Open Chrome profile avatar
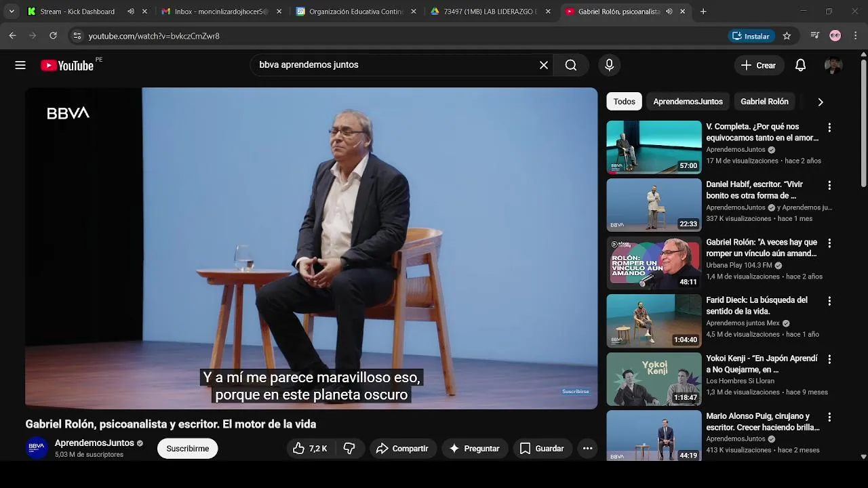The image size is (868, 488). pyautogui.click(x=835, y=36)
